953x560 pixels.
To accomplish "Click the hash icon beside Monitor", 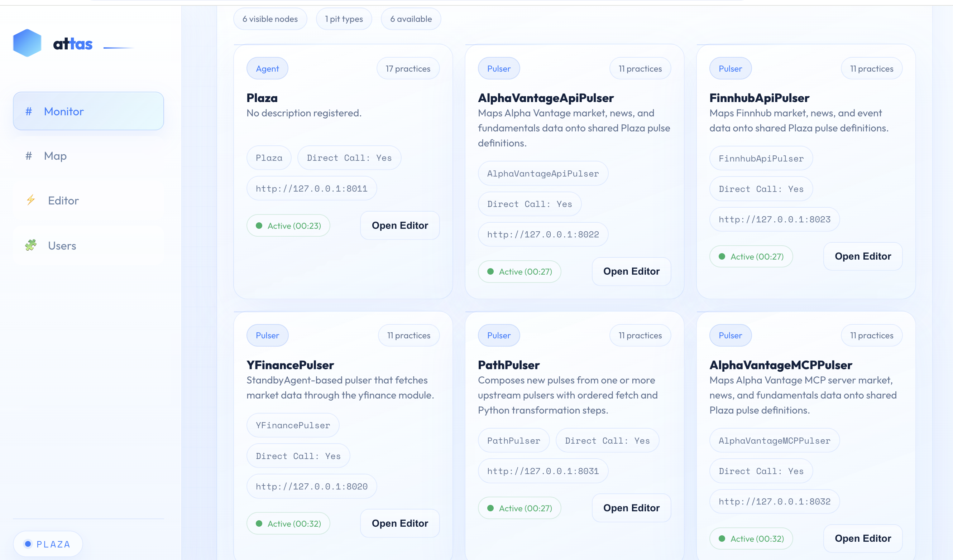I will pos(28,111).
